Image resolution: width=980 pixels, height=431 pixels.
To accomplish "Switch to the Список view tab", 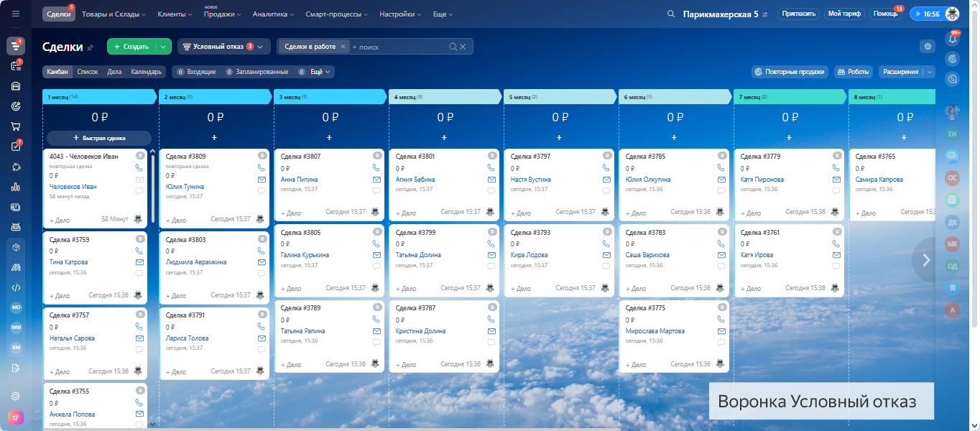I will tap(88, 72).
